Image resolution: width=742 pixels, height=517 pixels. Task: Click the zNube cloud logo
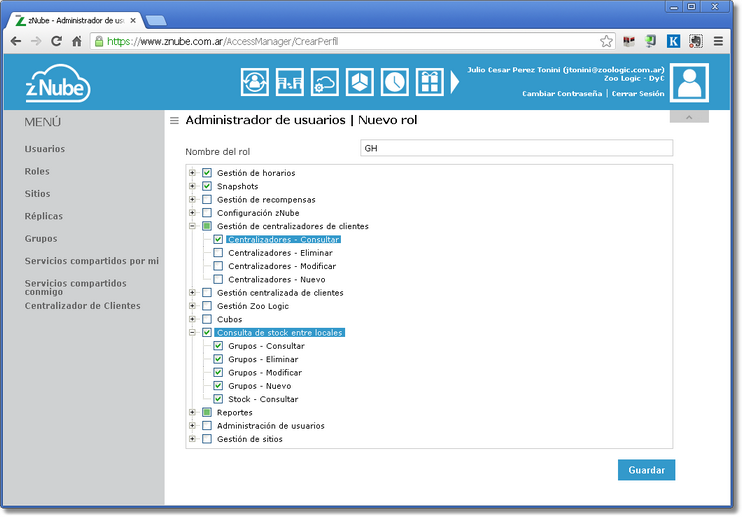[x=58, y=84]
